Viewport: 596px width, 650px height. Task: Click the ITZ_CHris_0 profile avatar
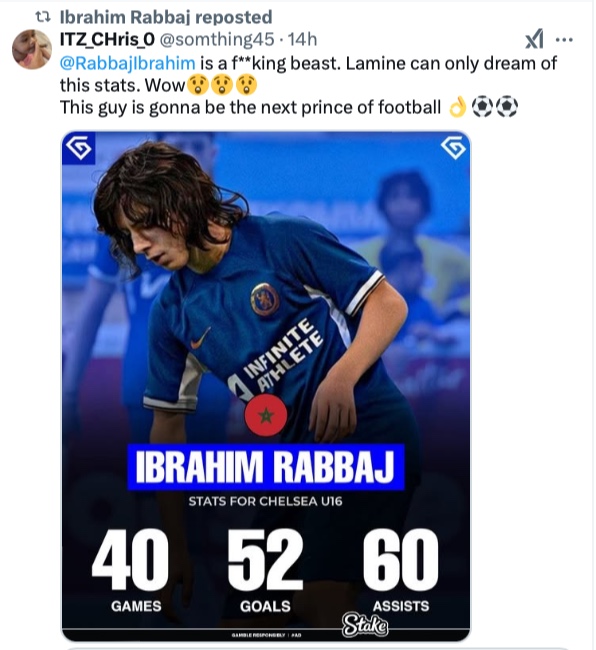[32, 49]
